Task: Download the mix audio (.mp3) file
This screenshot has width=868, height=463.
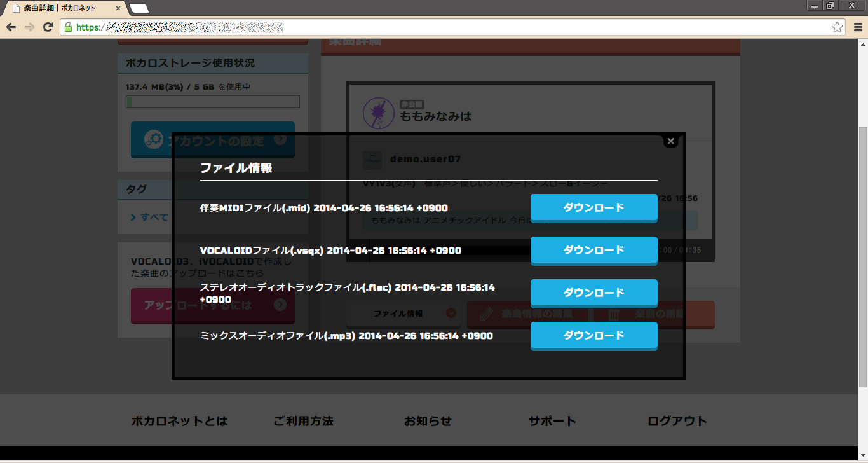Action: [593, 336]
